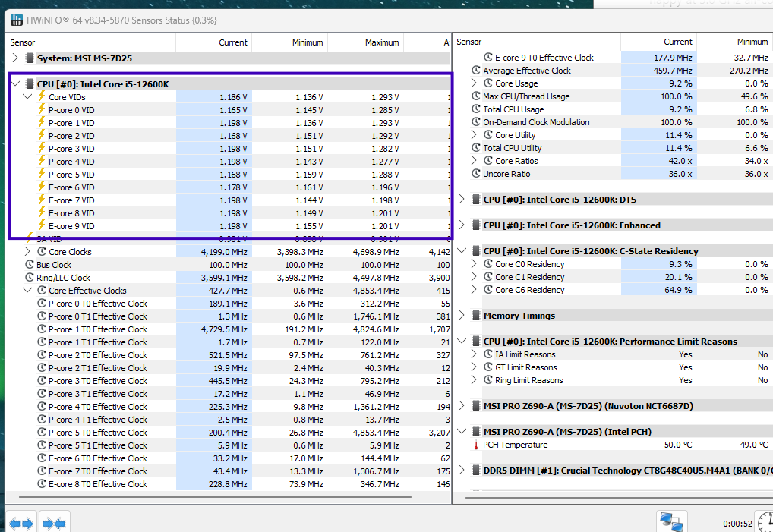
Task: Select the GT Limit Reasons row
Action: pos(613,367)
